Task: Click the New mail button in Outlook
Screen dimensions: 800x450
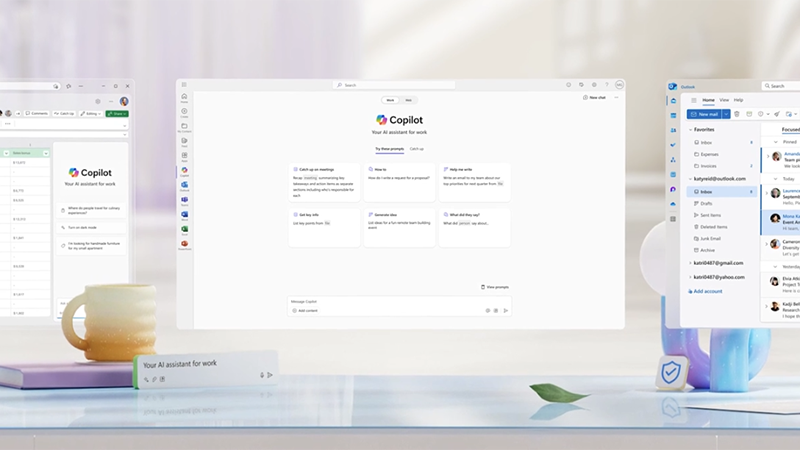Action: tap(705, 114)
